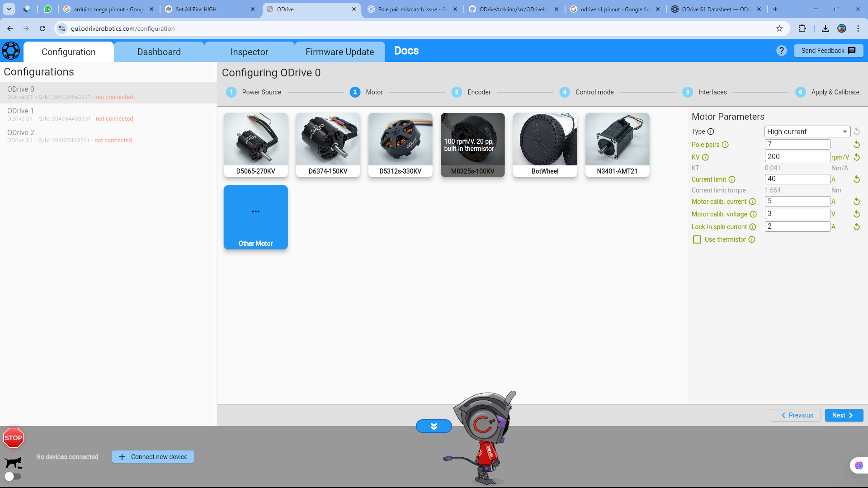
Task: Select the D5312s-330KV motor card
Action: (x=401, y=145)
